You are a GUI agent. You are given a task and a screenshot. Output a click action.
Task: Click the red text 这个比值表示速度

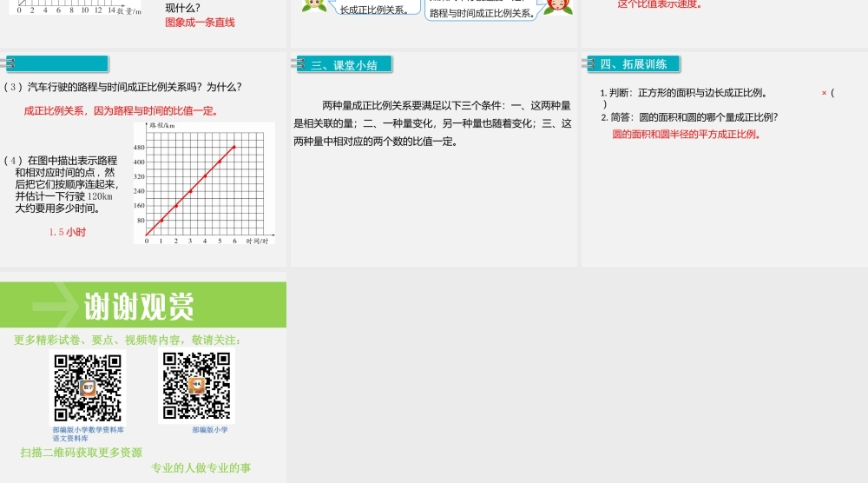(660, 4)
